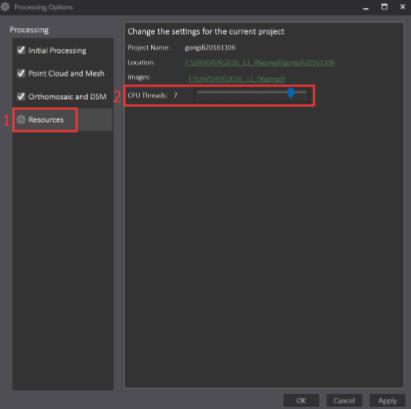Confirm settings with the OK button
Viewport: 411px width, 409px height.
[301, 400]
